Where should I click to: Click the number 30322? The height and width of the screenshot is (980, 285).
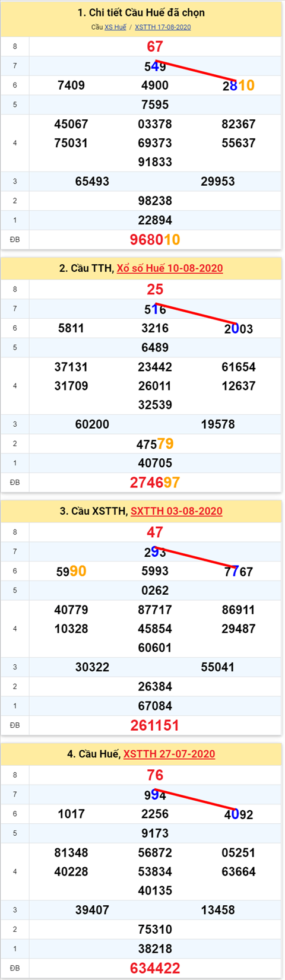(x=92, y=667)
